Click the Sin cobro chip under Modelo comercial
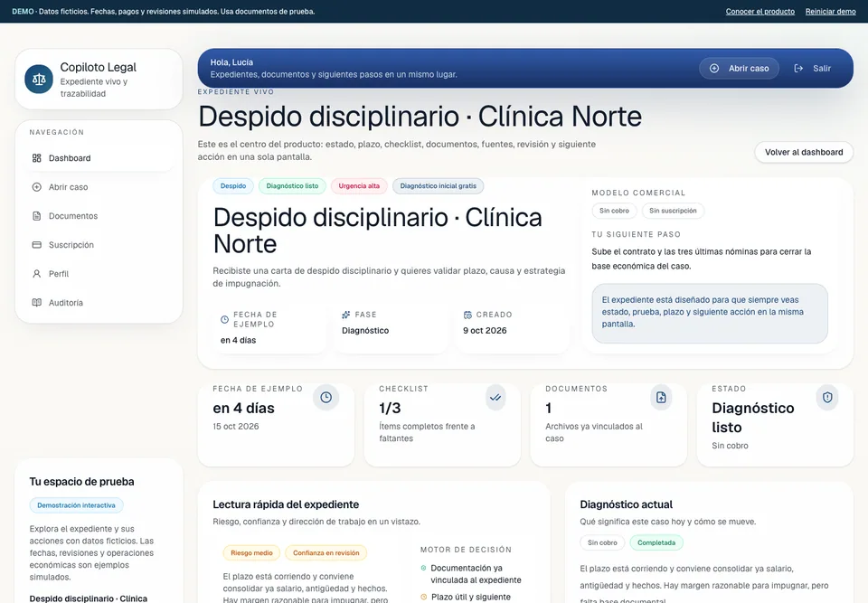868x603 pixels. (614, 211)
